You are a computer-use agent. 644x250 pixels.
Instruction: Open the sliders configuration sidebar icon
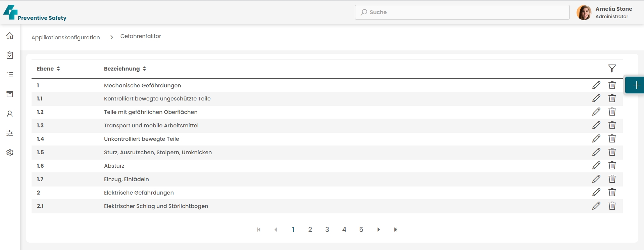point(10,133)
